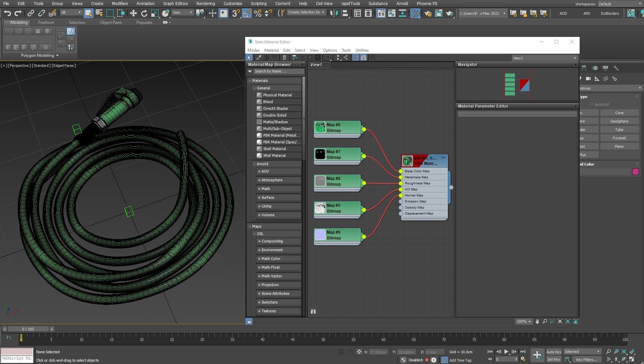The height and width of the screenshot is (364, 644).
Task: Click the Redo arrow in main toolbar
Action: 18,13
